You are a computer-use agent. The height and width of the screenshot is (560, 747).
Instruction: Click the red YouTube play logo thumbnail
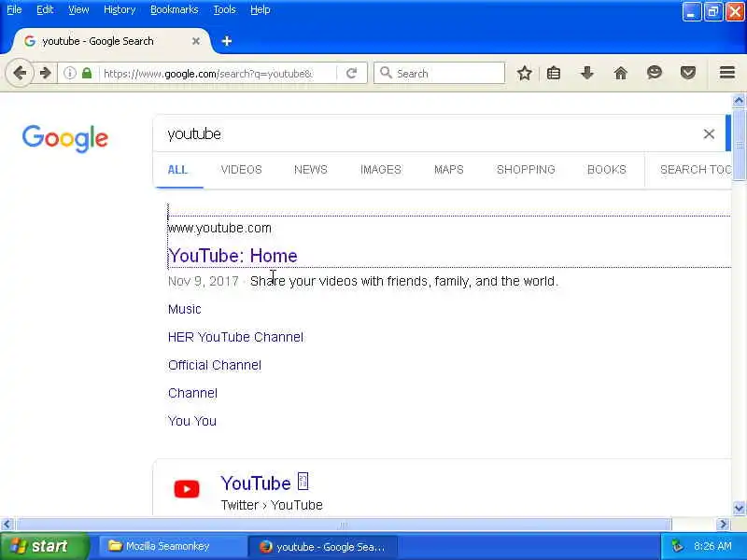(187, 489)
